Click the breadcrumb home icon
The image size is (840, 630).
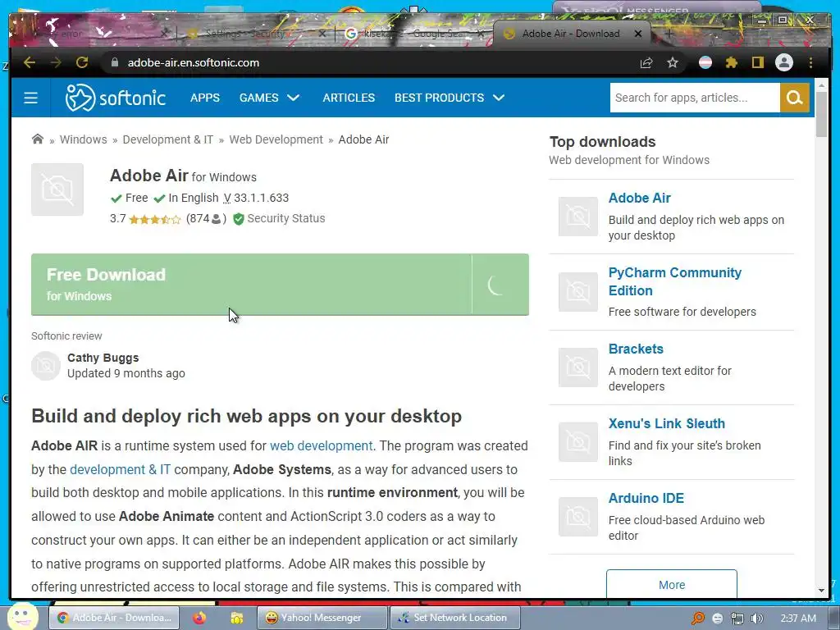[x=38, y=139]
